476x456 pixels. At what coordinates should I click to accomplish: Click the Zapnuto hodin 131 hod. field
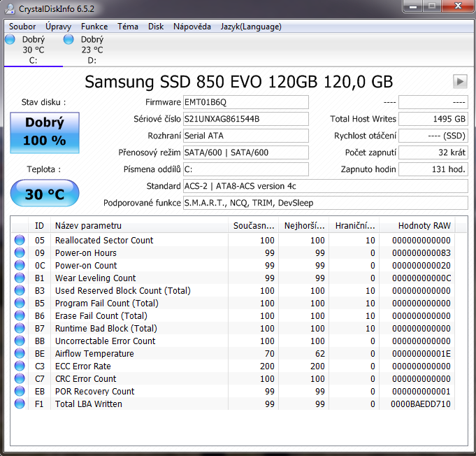433,169
